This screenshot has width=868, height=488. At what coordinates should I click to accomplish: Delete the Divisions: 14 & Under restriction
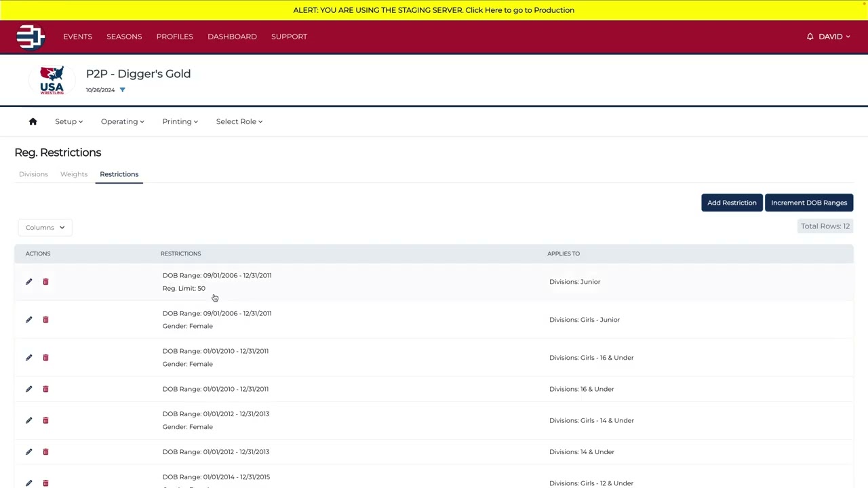click(45, 451)
